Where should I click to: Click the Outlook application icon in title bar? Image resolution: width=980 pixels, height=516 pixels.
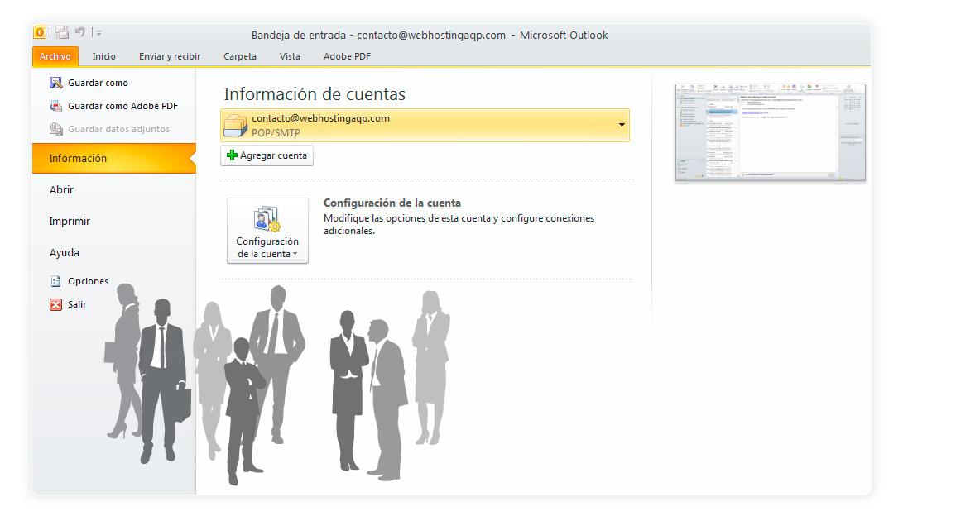40,32
